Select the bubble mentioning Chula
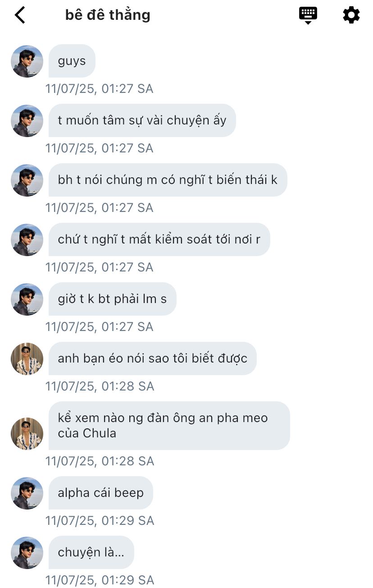 [169, 426]
